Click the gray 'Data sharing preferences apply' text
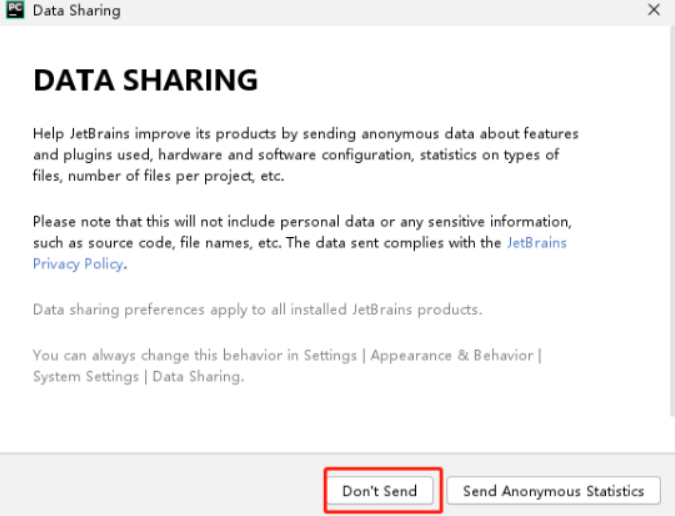675x516 pixels. click(257, 309)
